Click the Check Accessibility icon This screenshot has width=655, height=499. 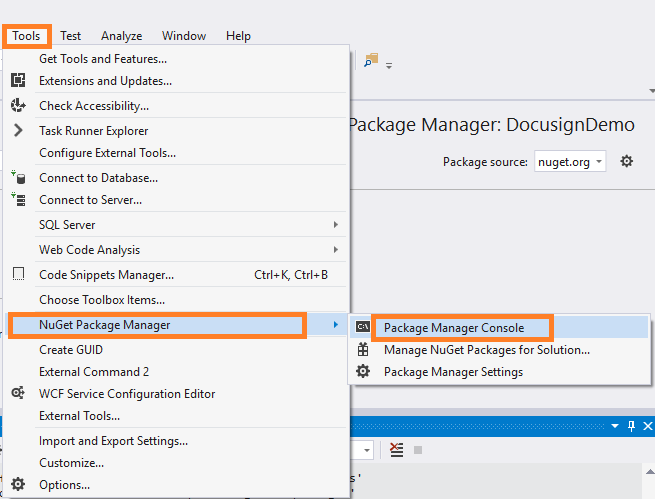[18, 105]
